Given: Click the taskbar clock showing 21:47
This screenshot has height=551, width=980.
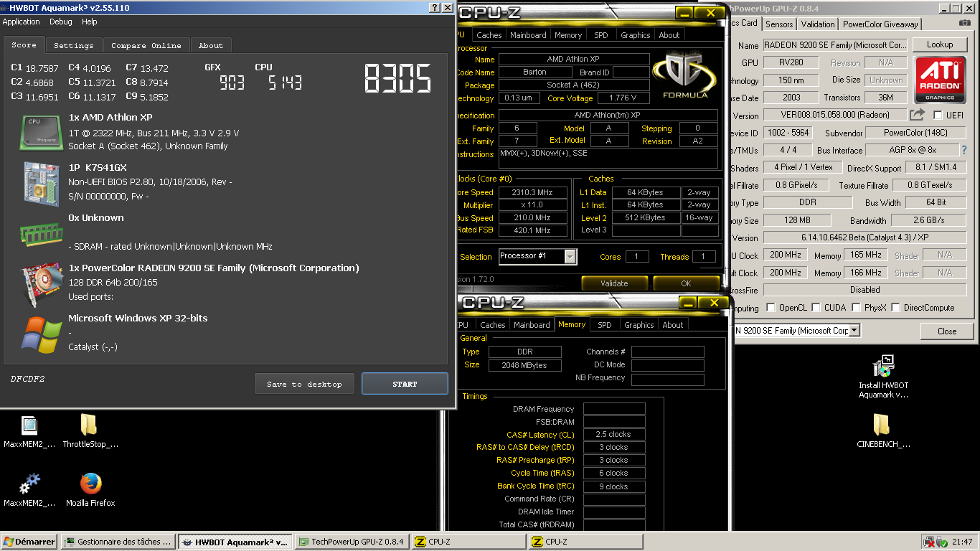Looking at the screenshot, I should [963, 542].
